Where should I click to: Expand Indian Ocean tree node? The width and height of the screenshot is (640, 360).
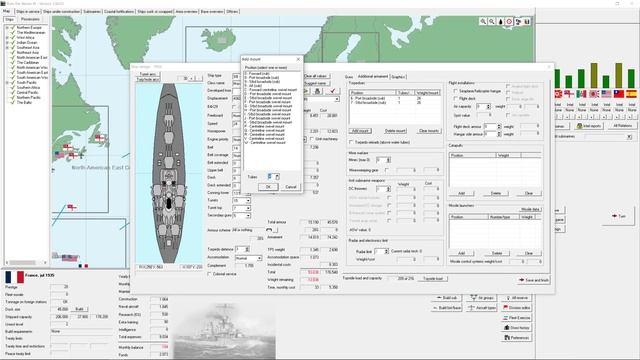[7, 42]
